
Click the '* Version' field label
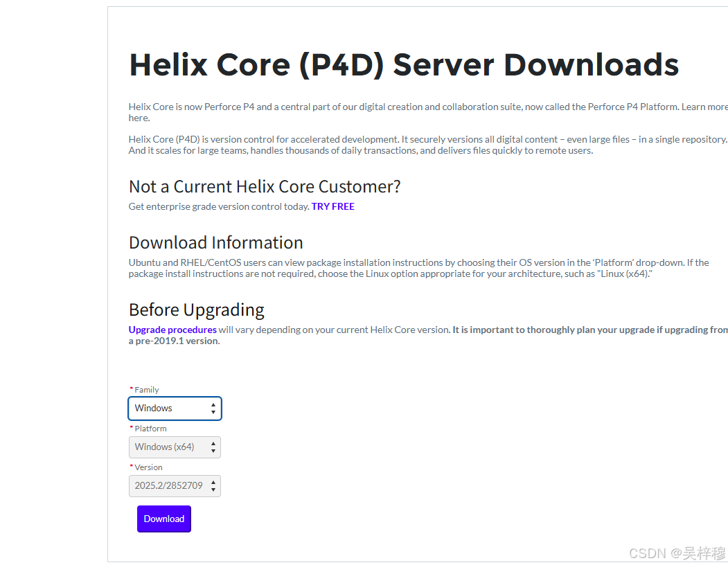click(146, 467)
